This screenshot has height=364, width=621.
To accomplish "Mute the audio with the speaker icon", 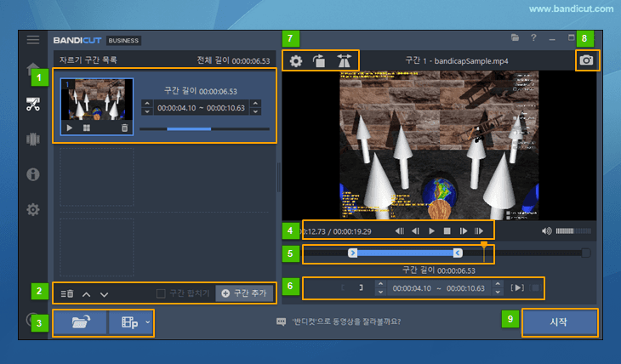I will [546, 231].
